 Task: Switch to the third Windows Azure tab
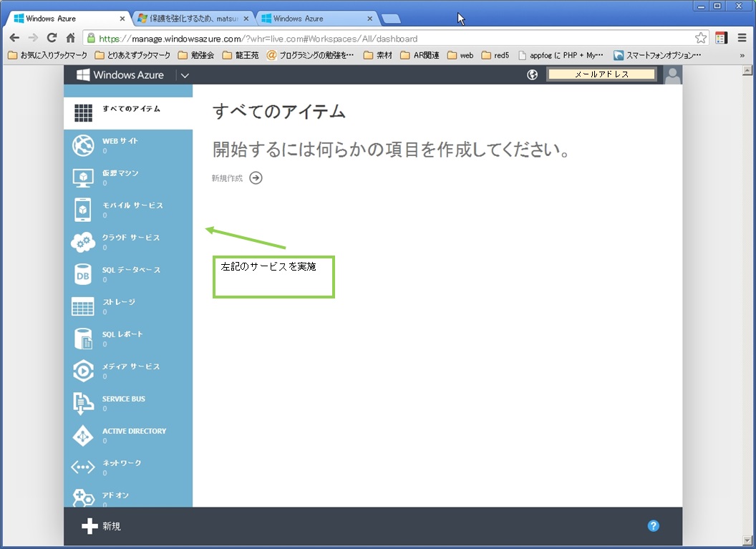click(316, 19)
